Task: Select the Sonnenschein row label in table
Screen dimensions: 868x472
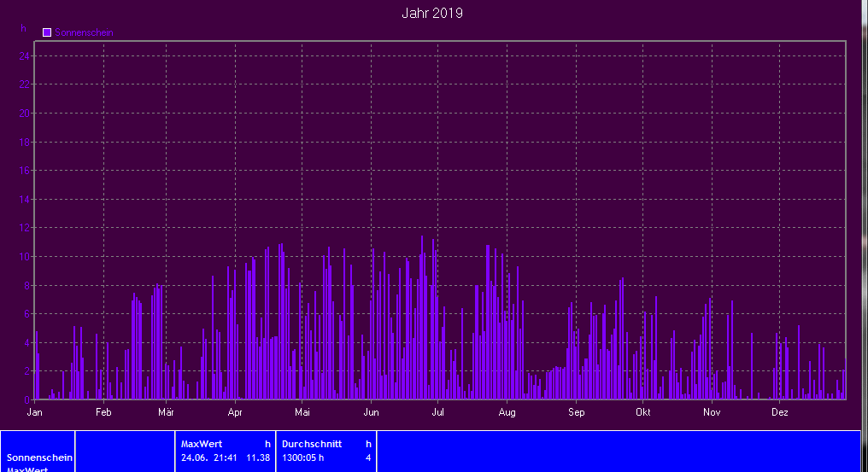Action: click(39, 457)
